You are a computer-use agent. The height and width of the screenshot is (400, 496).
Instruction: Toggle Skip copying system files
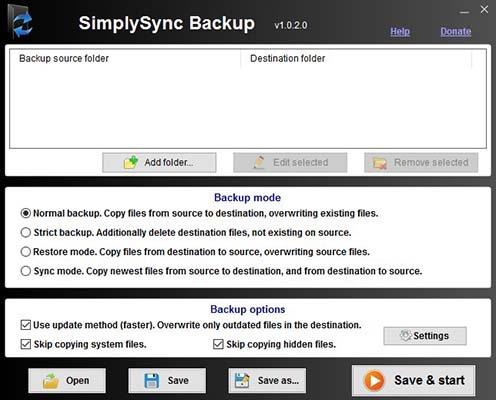(26, 344)
